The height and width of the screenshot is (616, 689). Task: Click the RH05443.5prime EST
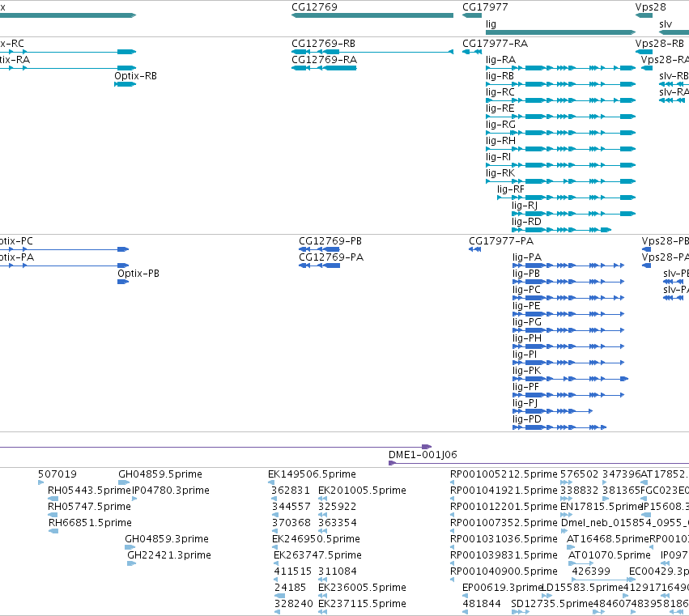point(89,491)
